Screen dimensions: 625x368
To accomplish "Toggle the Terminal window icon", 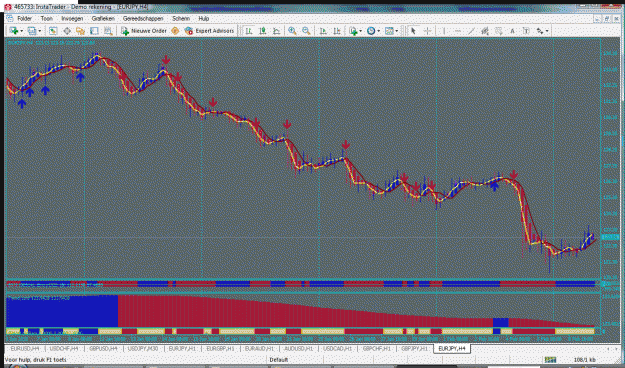I will pos(94,31).
